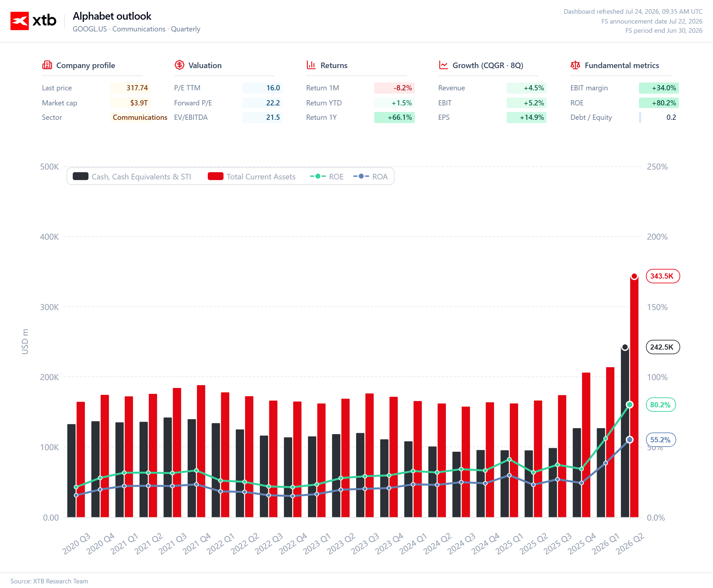Click the red Total Current Assets swatch

(216, 176)
